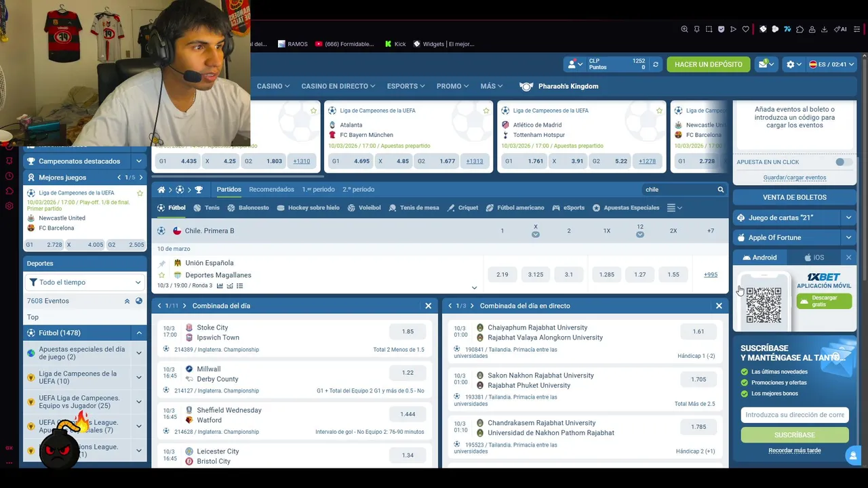The height and width of the screenshot is (488, 868).
Task: Open the browser zoom magnifier icon
Action: [x=684, y=29]
